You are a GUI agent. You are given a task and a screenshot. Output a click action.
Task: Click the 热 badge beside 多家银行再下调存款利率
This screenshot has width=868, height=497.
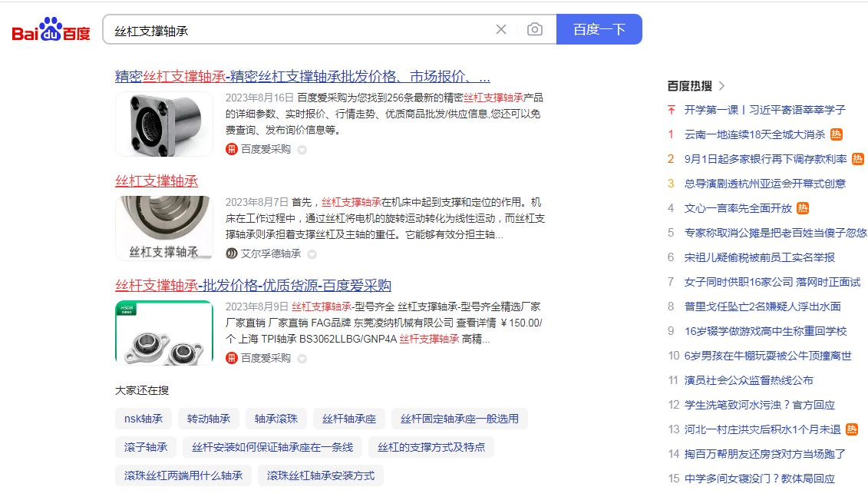click(857, 159)
